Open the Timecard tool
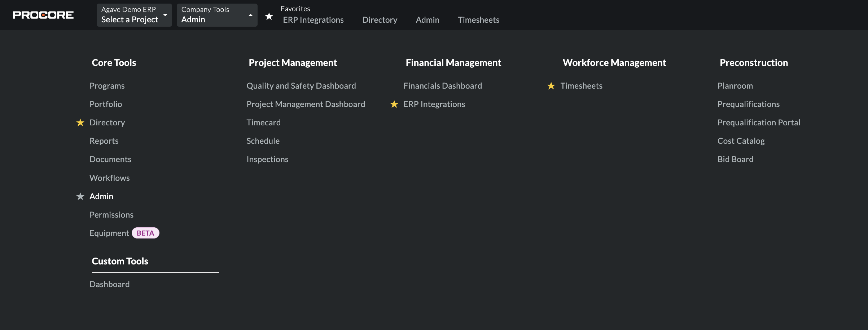The width and height of the screenshot is (868, 330). coord(264,122)
